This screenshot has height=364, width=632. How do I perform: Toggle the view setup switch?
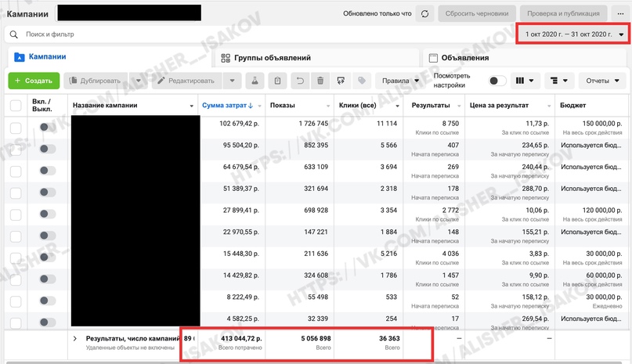497,81
